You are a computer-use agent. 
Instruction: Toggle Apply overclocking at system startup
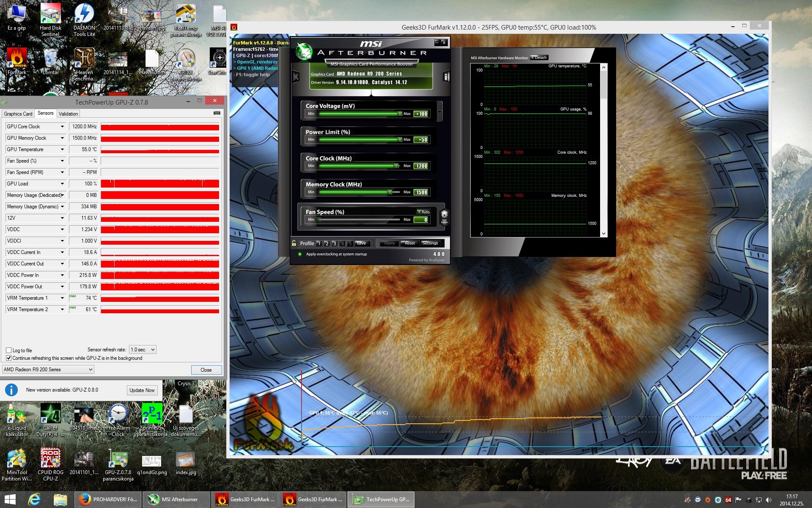point(300,254)
